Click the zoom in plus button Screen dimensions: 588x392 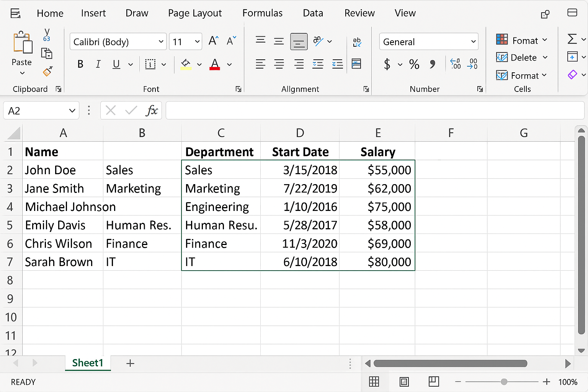coord(547,382)
